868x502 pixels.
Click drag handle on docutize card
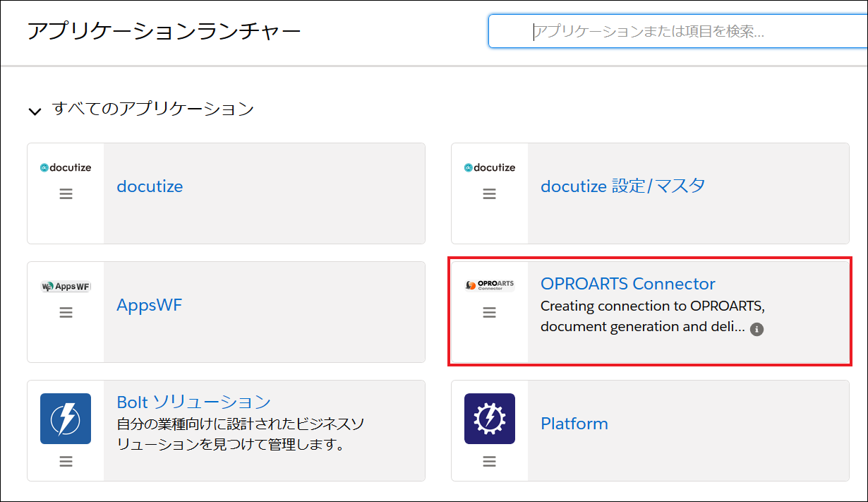coord(66,193)
